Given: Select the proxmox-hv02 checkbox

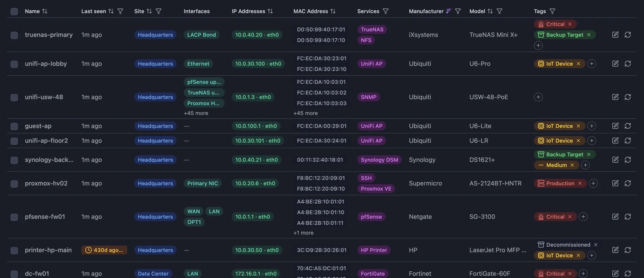Looking at the screenshot, I should tap(14, 184).
